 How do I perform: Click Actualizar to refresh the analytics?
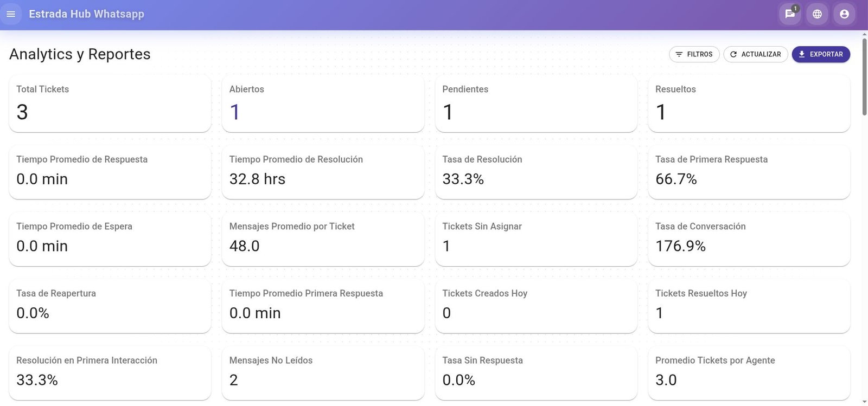755,54
